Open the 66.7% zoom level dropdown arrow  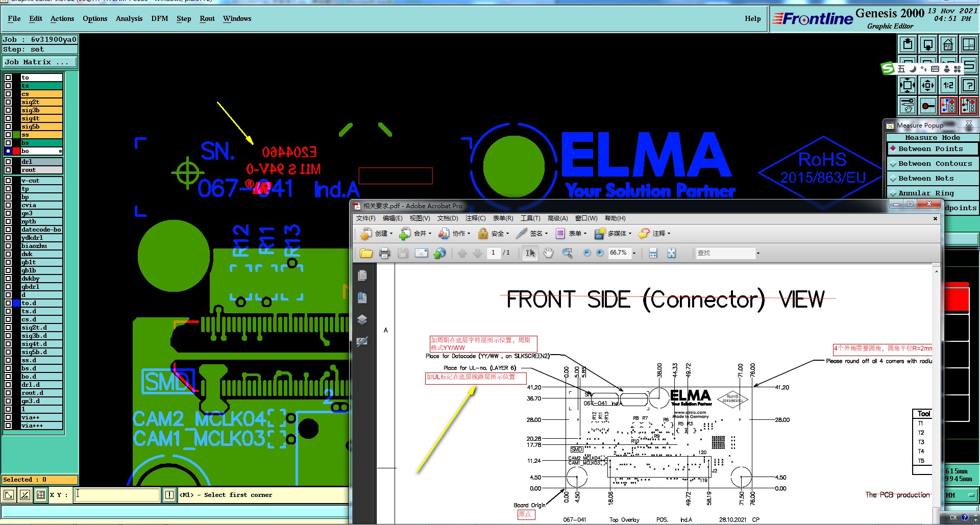pos(634,254)
